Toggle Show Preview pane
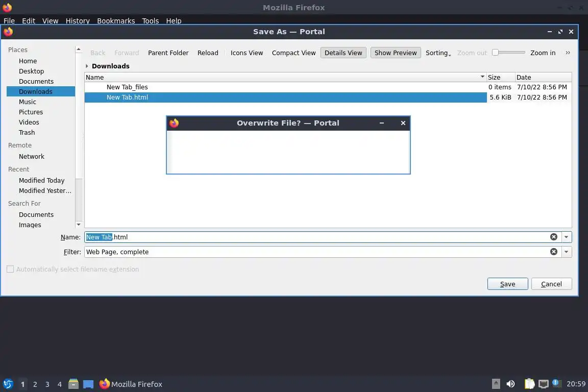 pyautogui.click(x=395, y=53)
